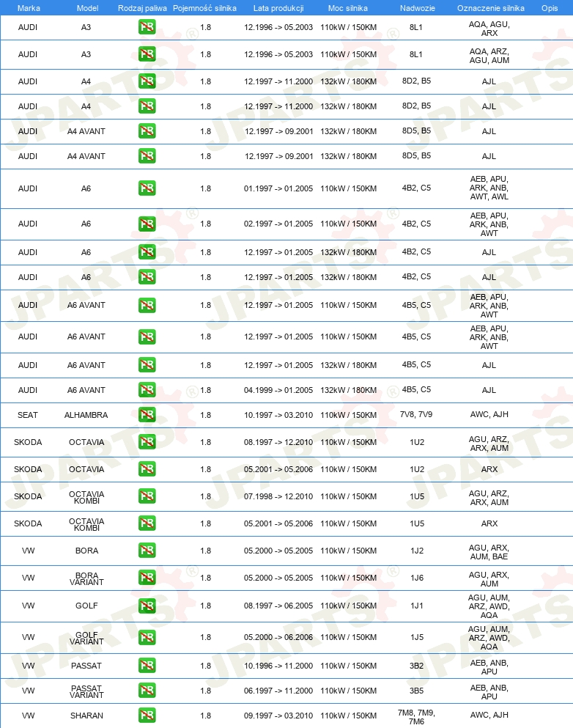573x728 pixels.
Task: Select body code 7M8, 7M9, 7M6
Action: pos(416,717)
